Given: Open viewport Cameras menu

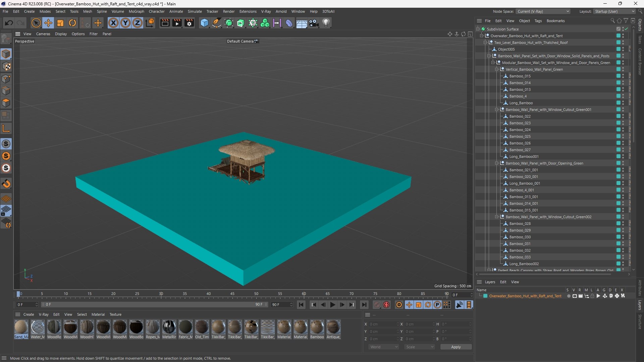Looking at the screenshot, I should (x=43, y=34).
